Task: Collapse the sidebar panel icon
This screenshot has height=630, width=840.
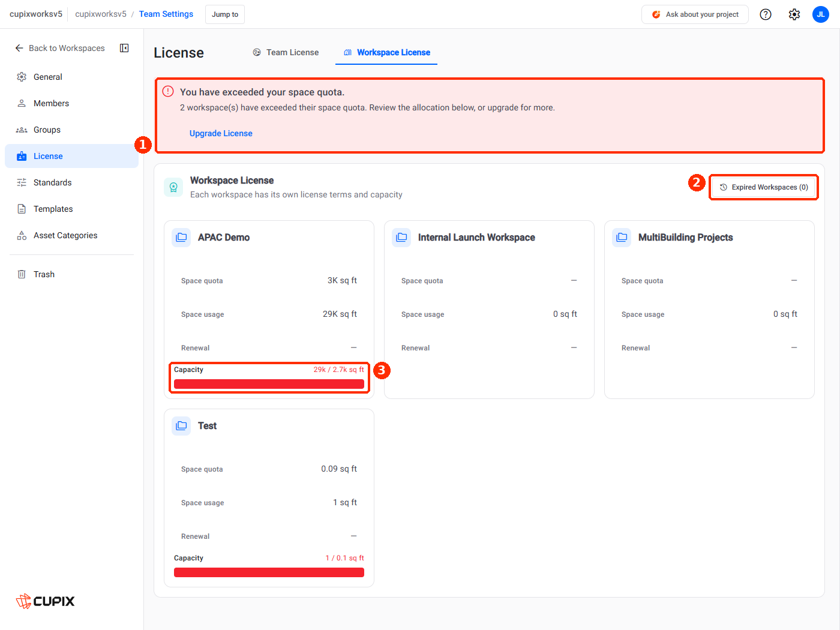Action: coord(124,48)
